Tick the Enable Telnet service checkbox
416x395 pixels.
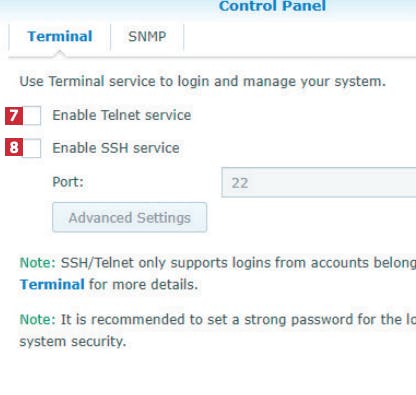32,115
